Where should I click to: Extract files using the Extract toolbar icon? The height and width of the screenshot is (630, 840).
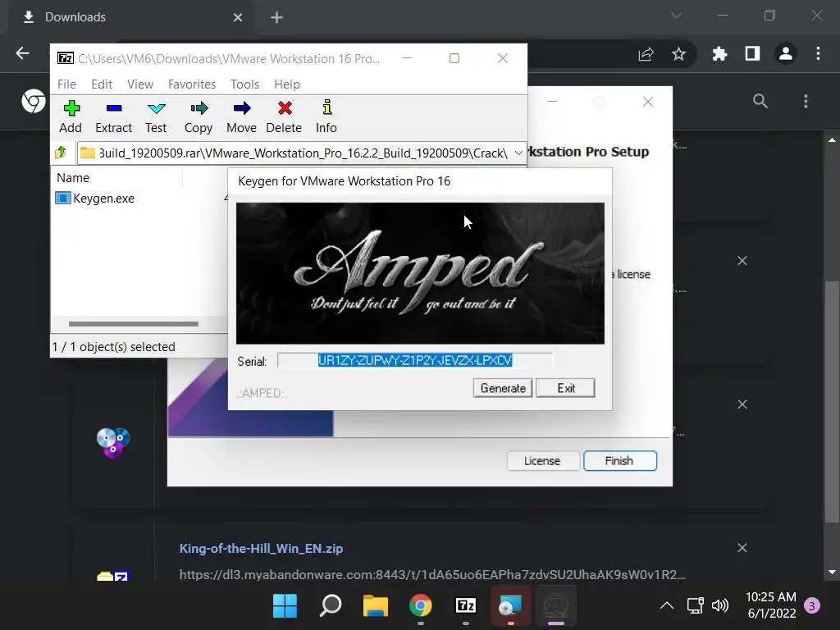click(113, 116)
